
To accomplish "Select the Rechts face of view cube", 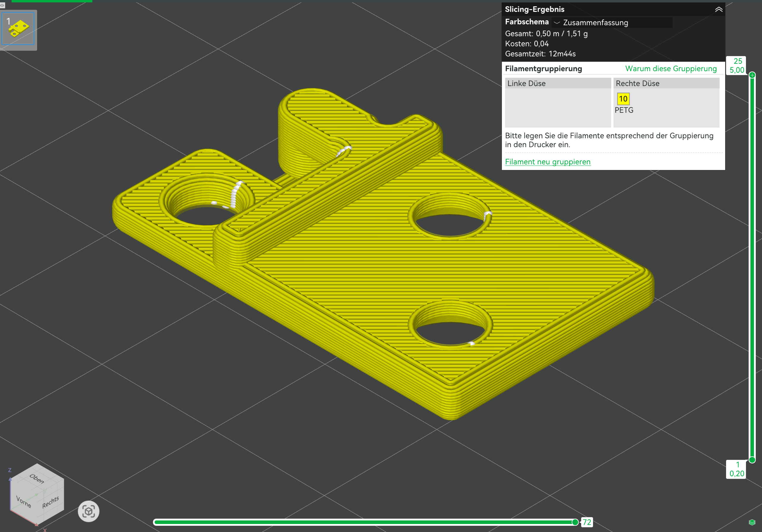I will pyautogui.click(x=50, y=502).
